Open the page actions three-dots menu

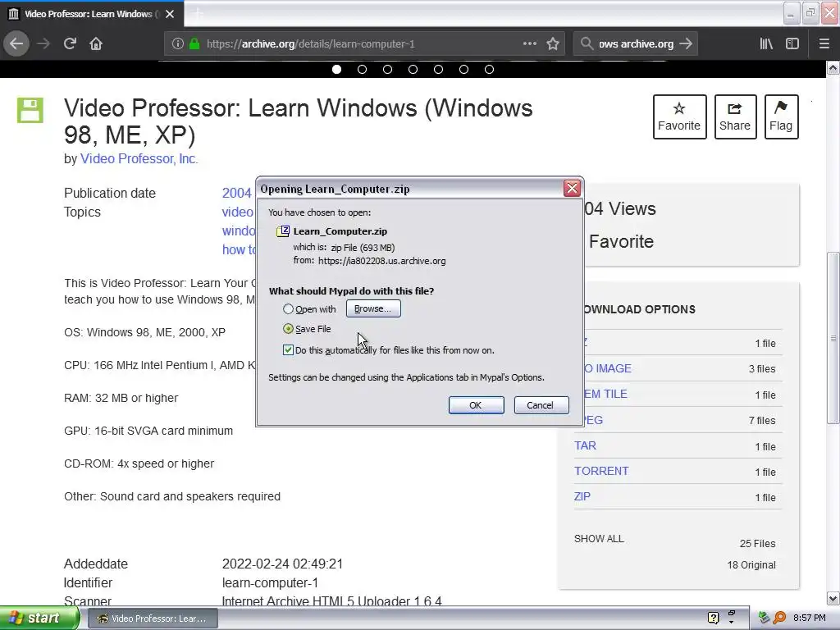[x=529, y=43]
